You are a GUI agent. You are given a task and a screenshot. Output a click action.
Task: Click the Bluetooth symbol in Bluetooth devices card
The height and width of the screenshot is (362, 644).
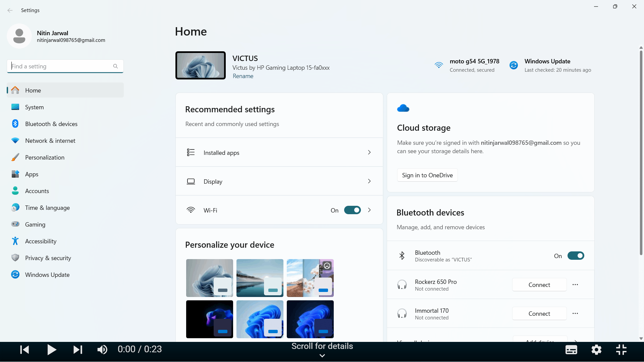(x=402, y=256)
